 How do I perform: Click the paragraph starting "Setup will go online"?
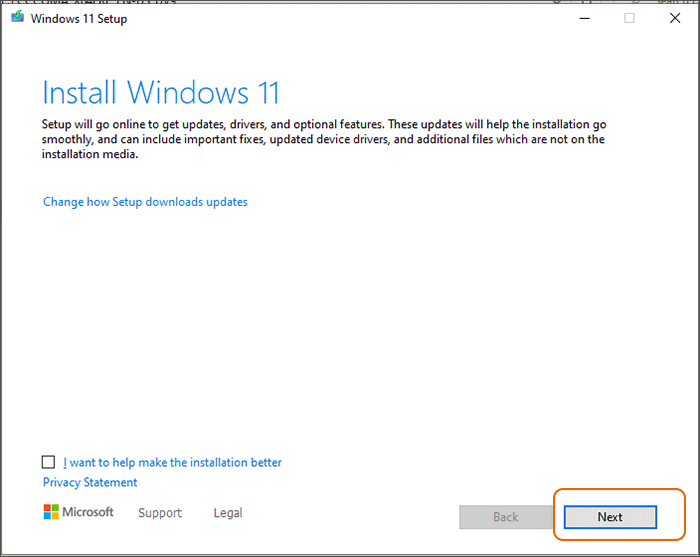(324, 139)
